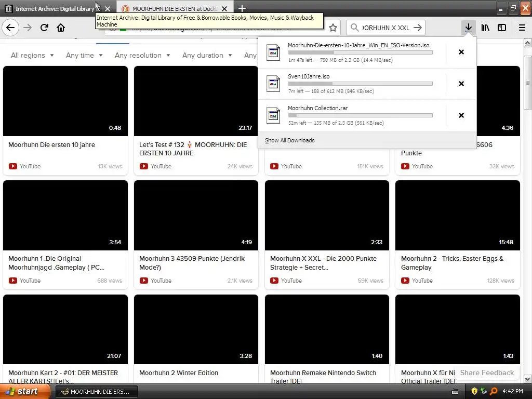Screen dimensions: 532x399
Task: Open the hamburger application menu
Action: 522,28
